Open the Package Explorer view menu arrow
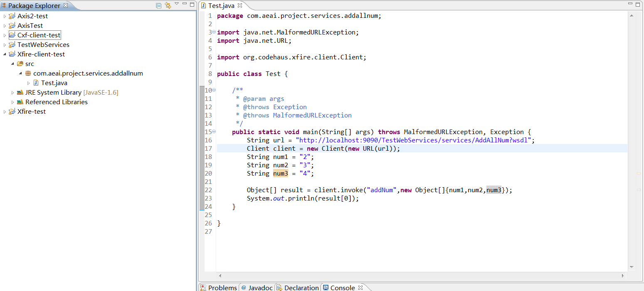Screen dimensions: 644x291 [x=177, y=4]
